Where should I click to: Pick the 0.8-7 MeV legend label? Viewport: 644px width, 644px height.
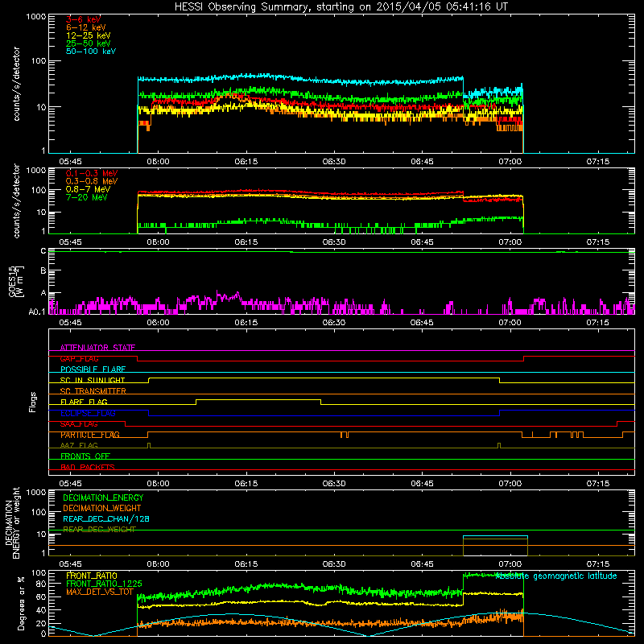click(x=88, y=189)
